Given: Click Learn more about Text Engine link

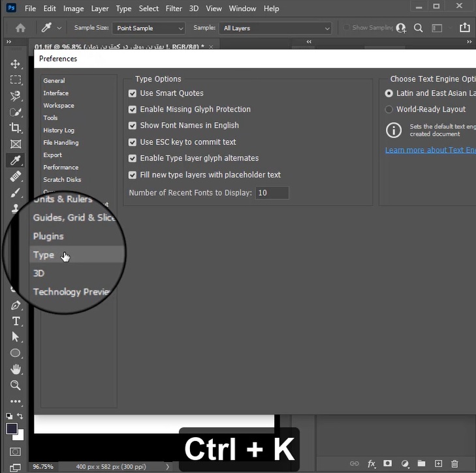Looking at the screenshot, I should [x=430, y=150].
